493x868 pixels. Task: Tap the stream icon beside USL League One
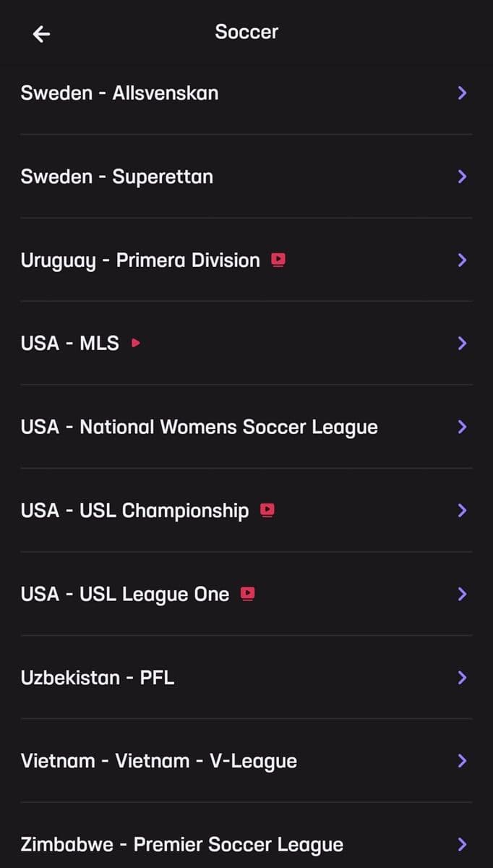[x=248, y=594]
